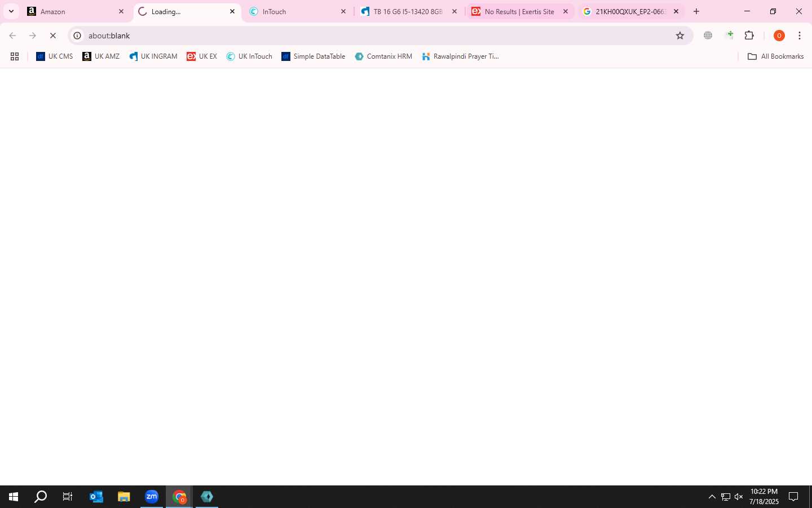Click the about:blank address bar

(x=380, y=36)
